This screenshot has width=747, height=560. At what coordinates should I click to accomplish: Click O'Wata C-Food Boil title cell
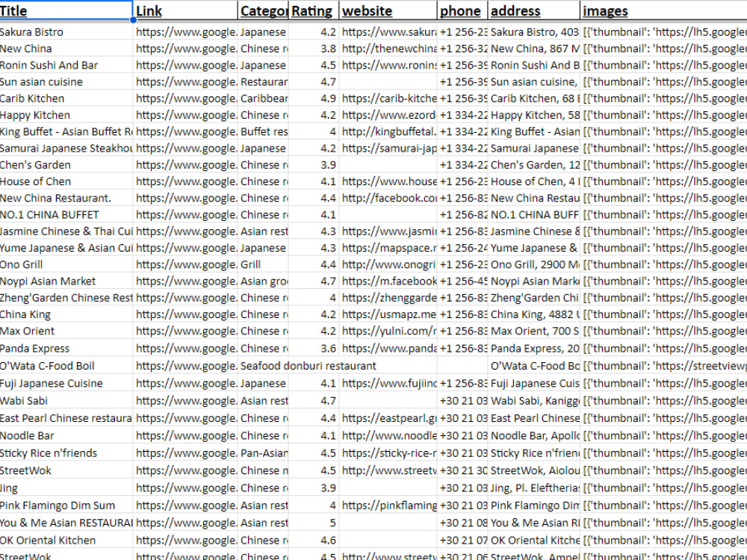(66, 366)
